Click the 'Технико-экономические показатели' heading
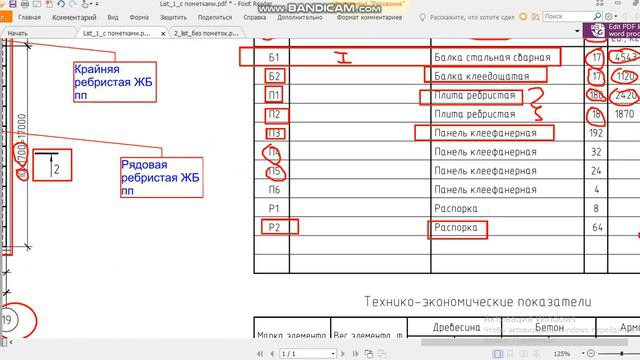Image resolution: width=640 pixels, height=360 pixels. tap(478, 302)
